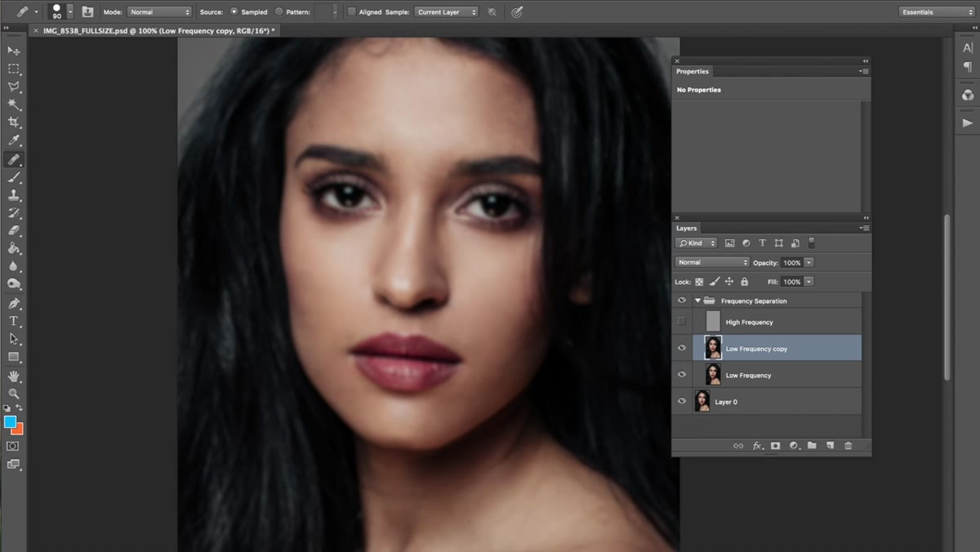
Task: Select the Pen tool
Action: tap(14, 304)
